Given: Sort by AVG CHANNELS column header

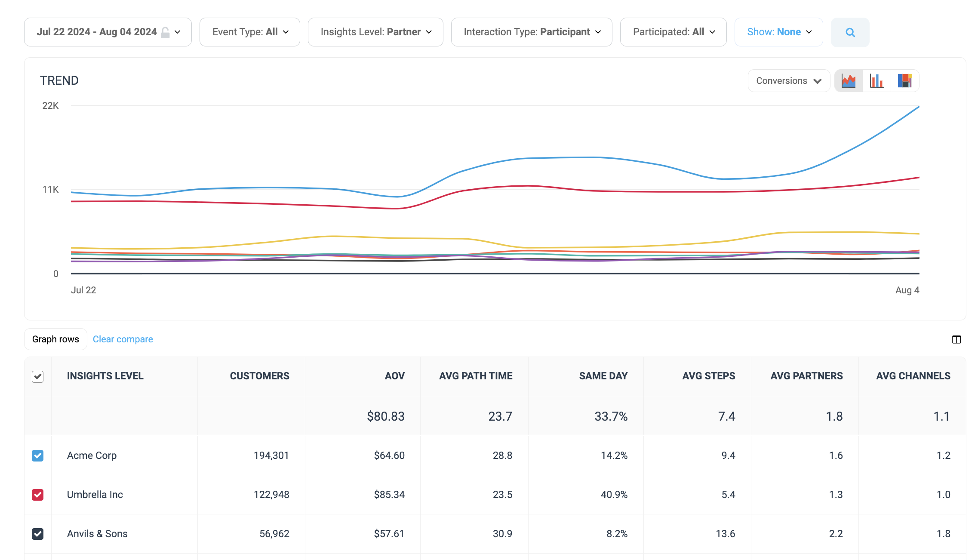Looking at the screenshot, I should click(x=913, y=376).
